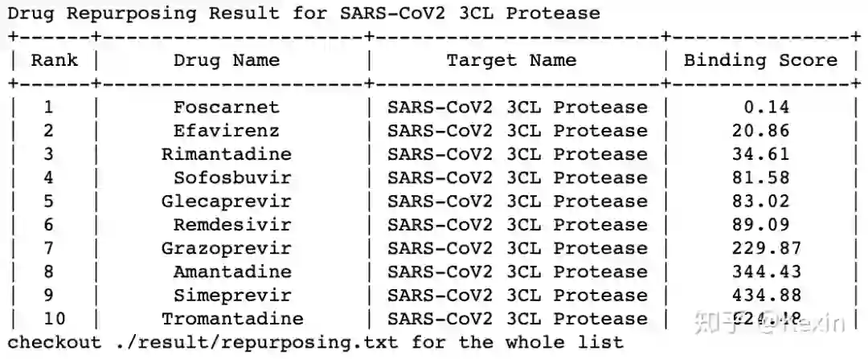Select the Sofosbuvir drug name
This screenshot has width=868, height=359.
coord(232,177)
